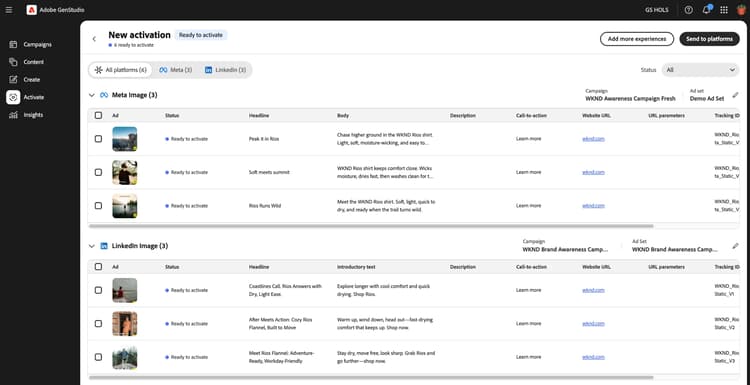This screenshot has width=750, height=385.
Task: Open wknd.com link for Peak it in Rios
Action: coord(593,139)
